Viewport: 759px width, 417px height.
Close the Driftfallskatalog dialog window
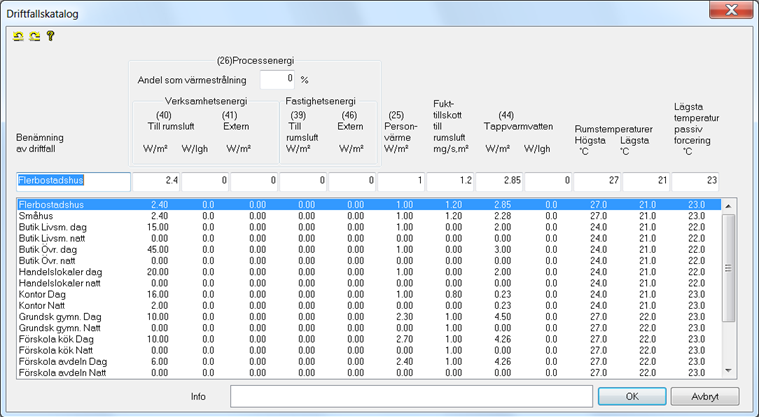pos(731,10)
